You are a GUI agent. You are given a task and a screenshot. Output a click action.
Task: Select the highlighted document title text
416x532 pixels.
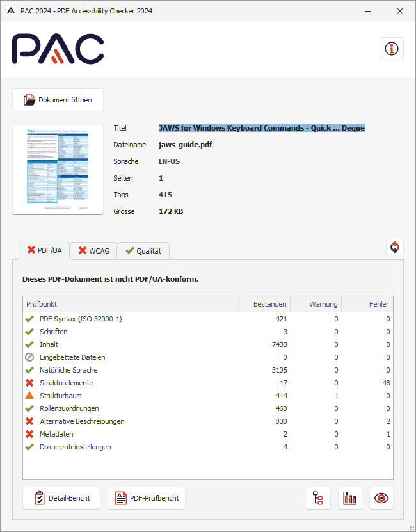pyautogui.click(x=261, y=128)
